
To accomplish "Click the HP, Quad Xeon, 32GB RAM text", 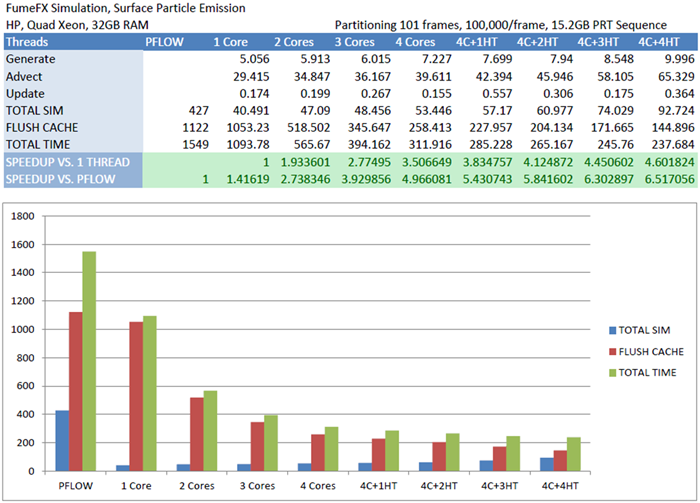I will 77,25.
